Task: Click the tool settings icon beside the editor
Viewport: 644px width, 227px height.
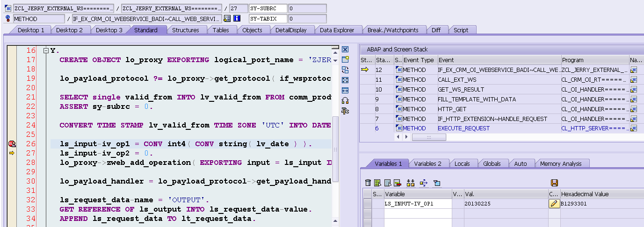Action: 345,111
